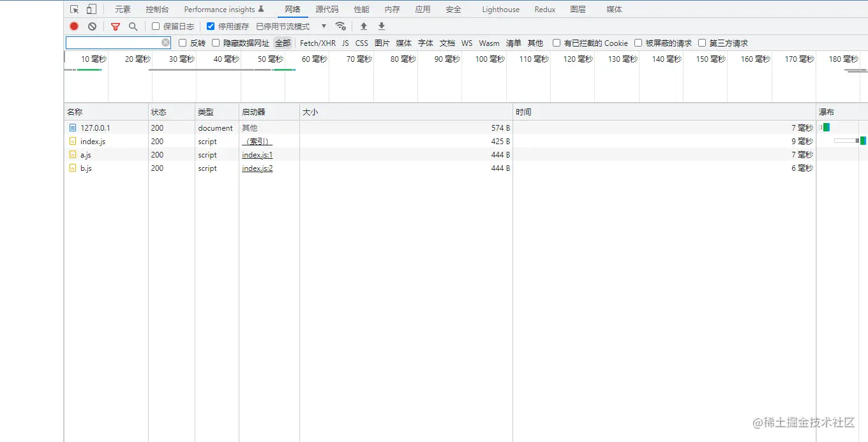This screenshot has height=442, width=868.
Task: Filter requests by 其他 type
Action: coord(535,43)
